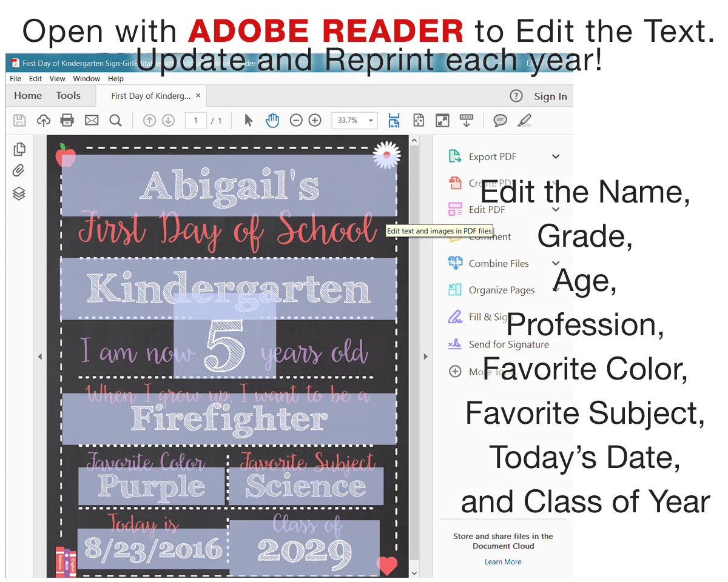Viewport: 728px width, 582px height.
Task: Zoom in with the plus icon
Action: pos(314,120)
